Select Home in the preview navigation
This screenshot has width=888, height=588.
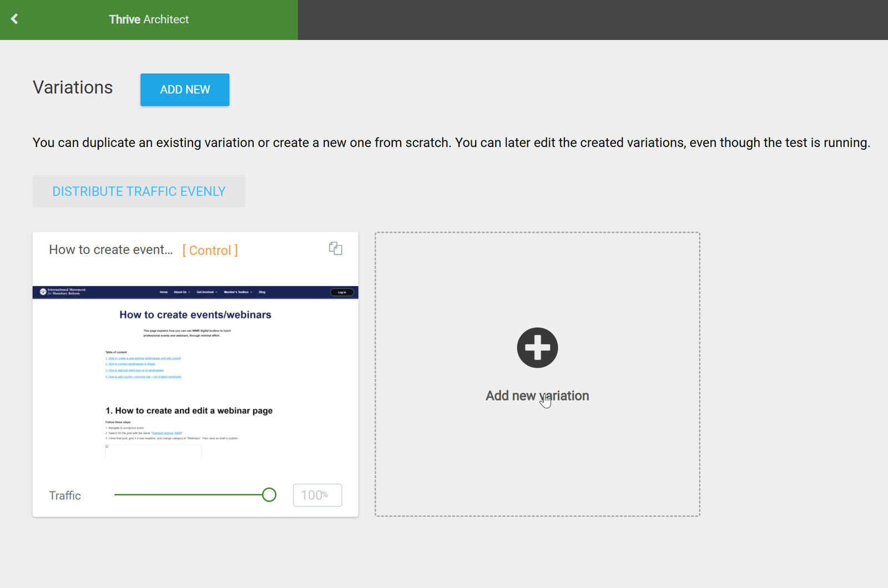[164, 292]
